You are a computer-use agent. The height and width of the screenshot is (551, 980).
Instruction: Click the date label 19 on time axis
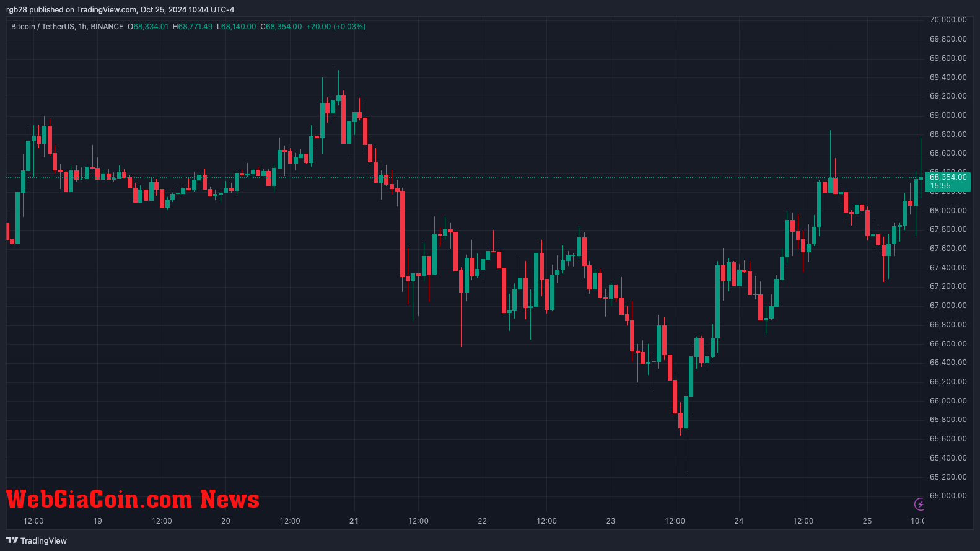coord(98,521)
